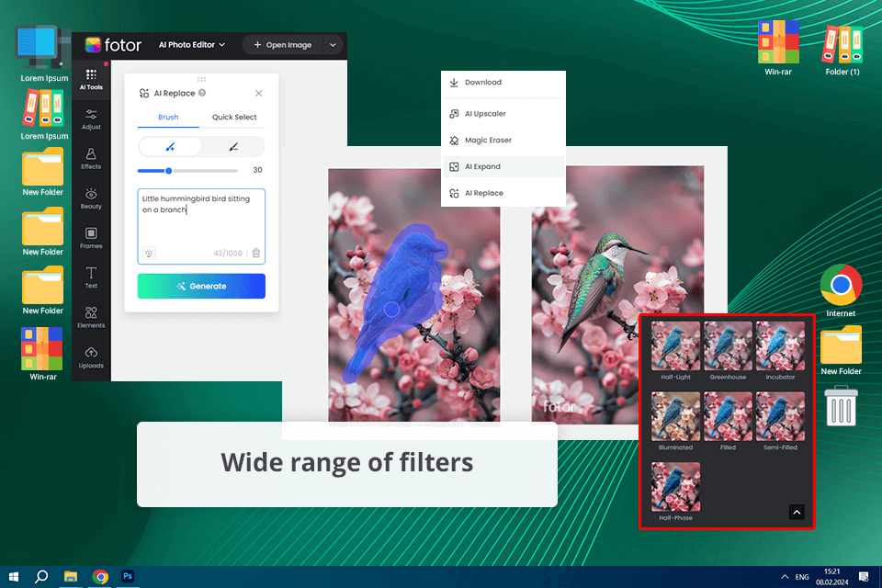The image size is (882, 588).
Task: Select the eraser brush mode button
Action: coord(233,147)
